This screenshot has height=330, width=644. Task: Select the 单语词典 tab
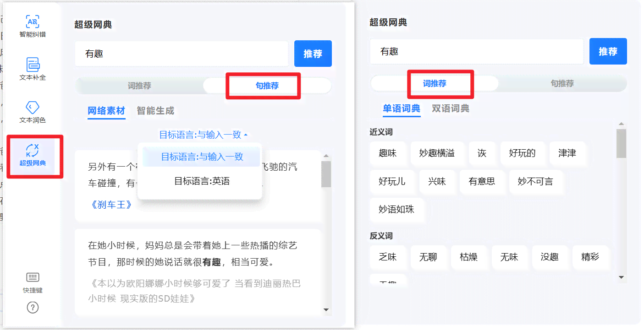(402, 108)
